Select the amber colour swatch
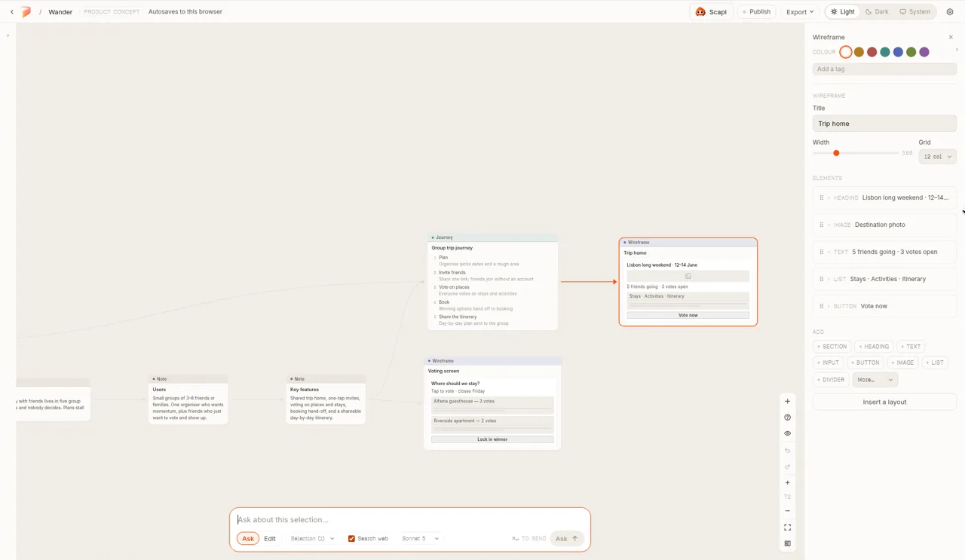This screenshot has width=965, height=560. (x=859, y=52)
